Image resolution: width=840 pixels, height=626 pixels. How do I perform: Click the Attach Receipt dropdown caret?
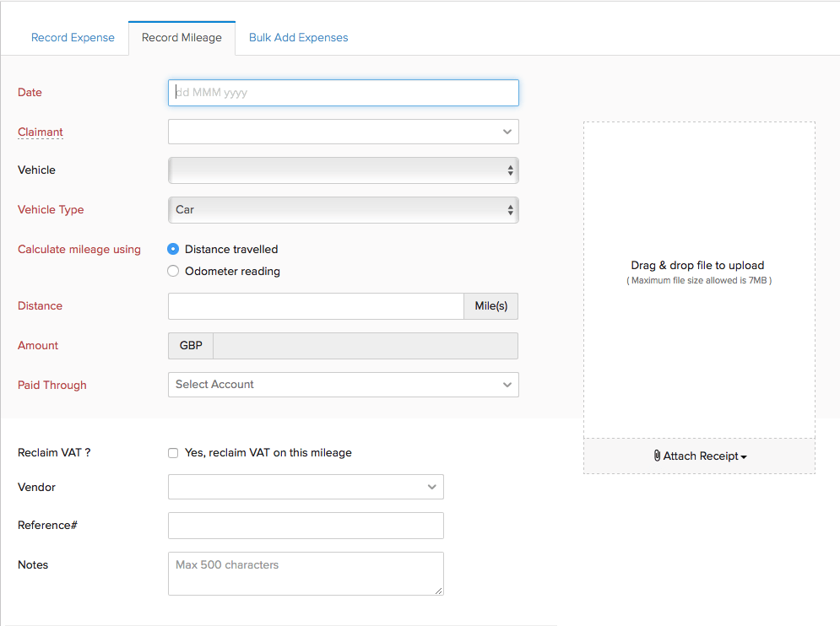click(x=744, y=457)
